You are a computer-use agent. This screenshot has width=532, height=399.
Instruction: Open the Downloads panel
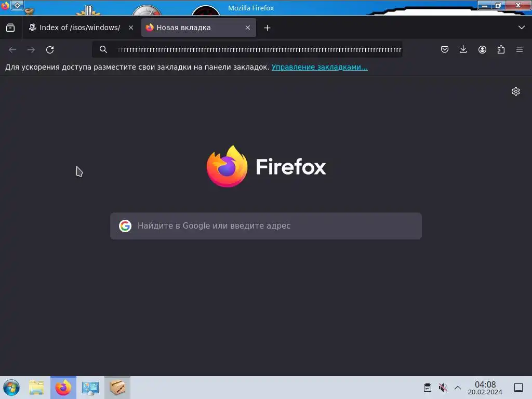click(x=463, y=49)
